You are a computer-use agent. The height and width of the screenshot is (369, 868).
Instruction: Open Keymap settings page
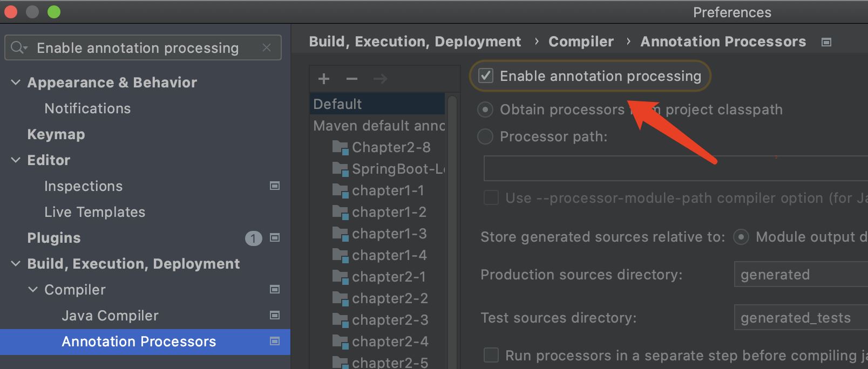(56, 134)
